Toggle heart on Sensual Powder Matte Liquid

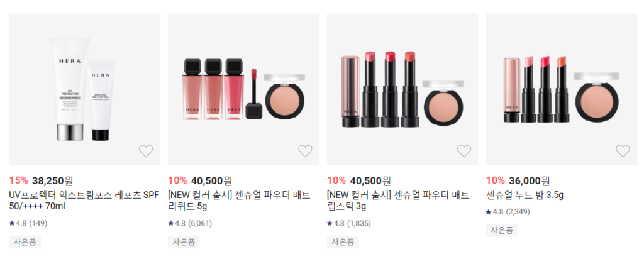click(305, 151)
